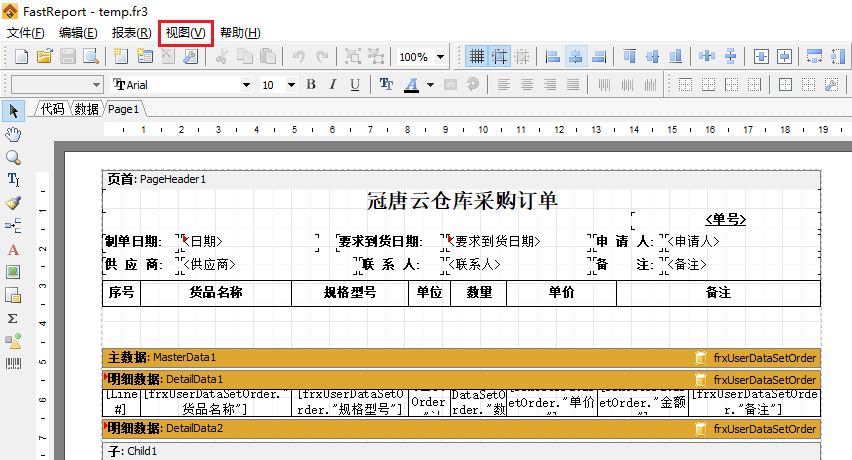Image resolution: width=852 pixels, height=460 pixels.
Task: Redo the last undone action
Action: [x=322, y=56]
